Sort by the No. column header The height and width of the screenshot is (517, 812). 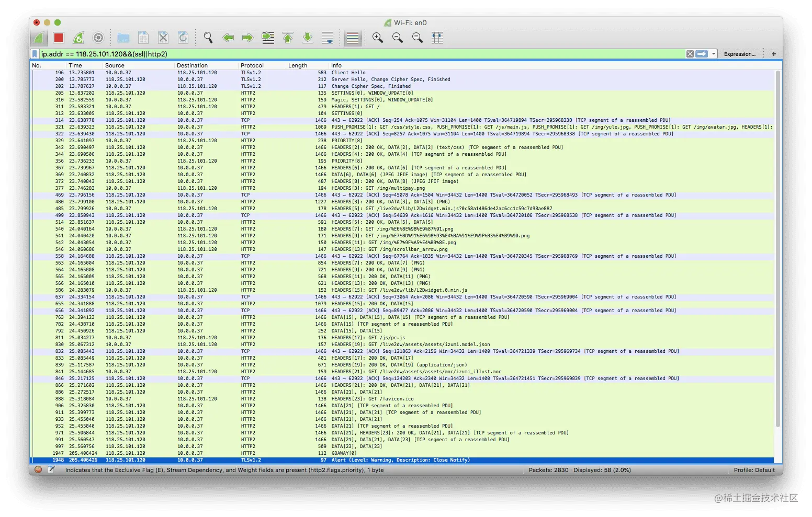click(x=48, y=65)
